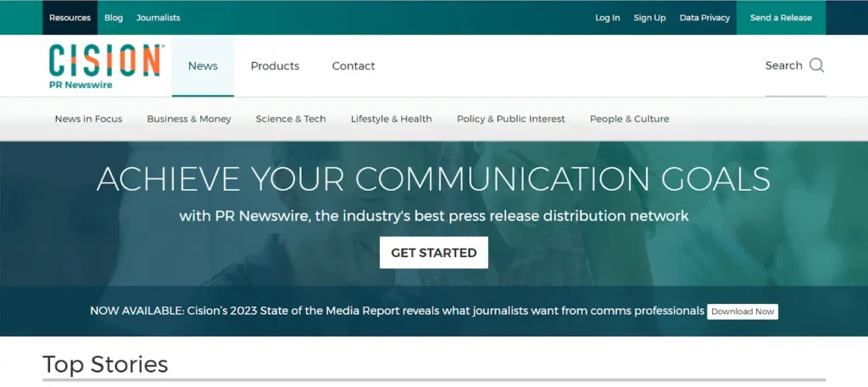This screenshot has width=868, height=387.
Task: Open Science & Tech category
Action: click(x=291, y=119)
